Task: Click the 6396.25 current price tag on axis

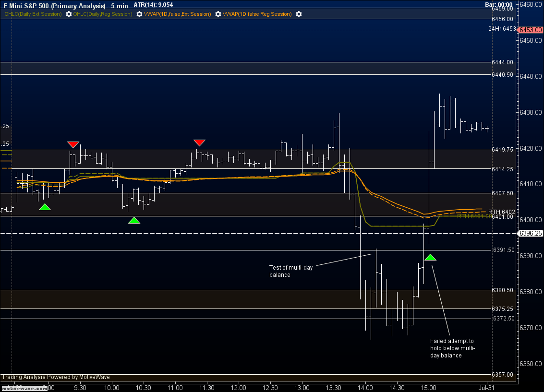Action: [531, 234]
